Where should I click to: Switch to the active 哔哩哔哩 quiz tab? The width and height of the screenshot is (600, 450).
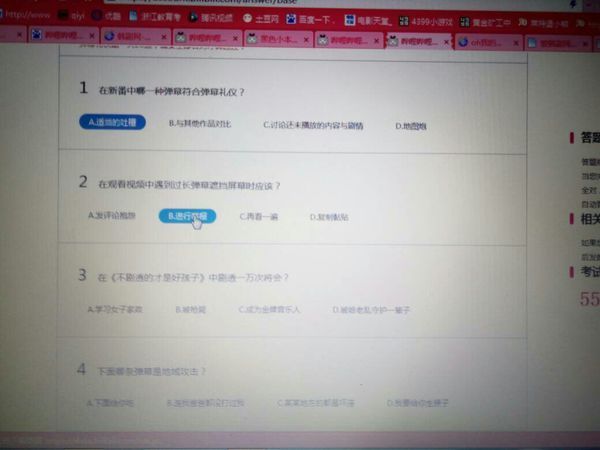tap(419, 41)
